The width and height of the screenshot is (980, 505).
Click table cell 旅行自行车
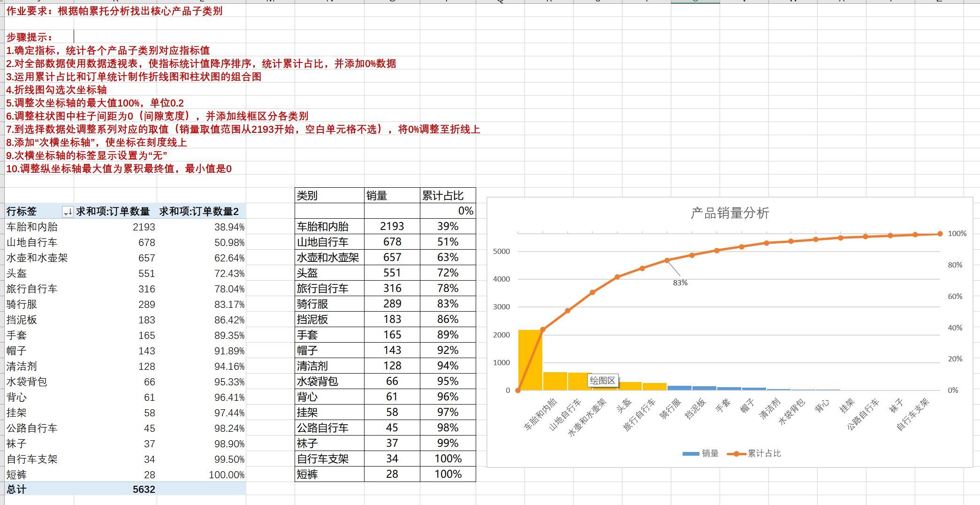pyautogui.click(x=329, y=288)
